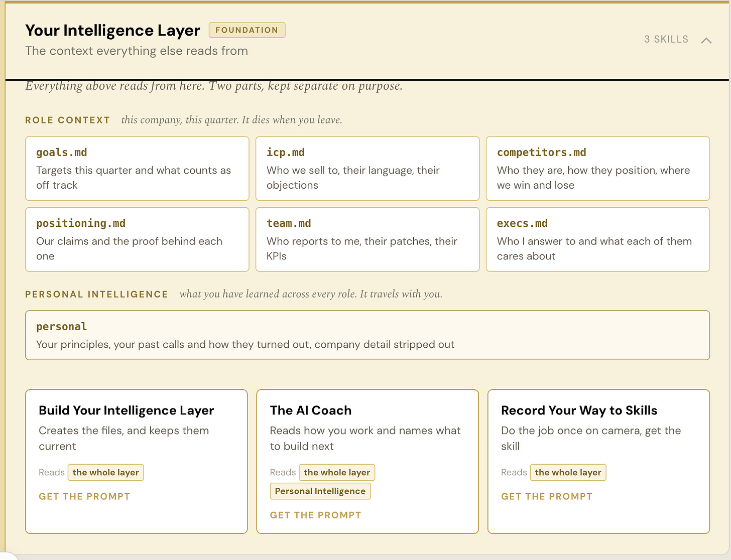Viewport: 731px width, 560px height.
Task: Click 'Creates the files, and keeps them current' text
Action: (124, 438)
